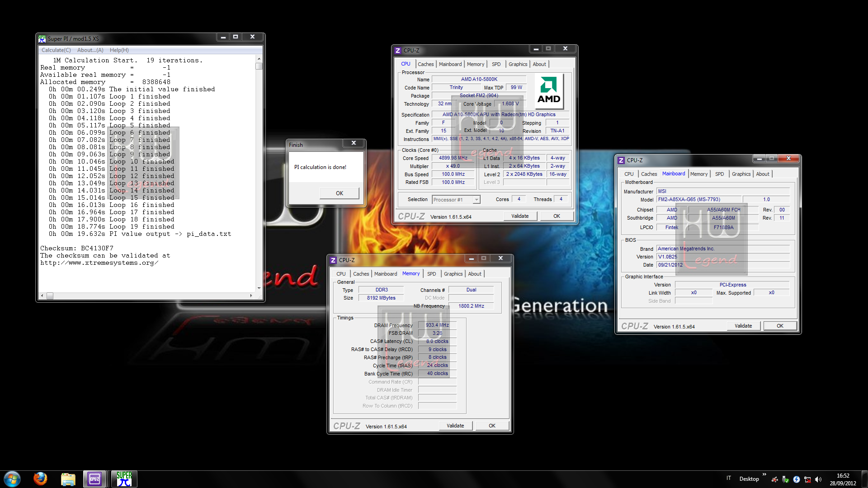Click the Checksum: BC4130F7 line
Screen dimensions: 868x488
[x=77, y=249]
